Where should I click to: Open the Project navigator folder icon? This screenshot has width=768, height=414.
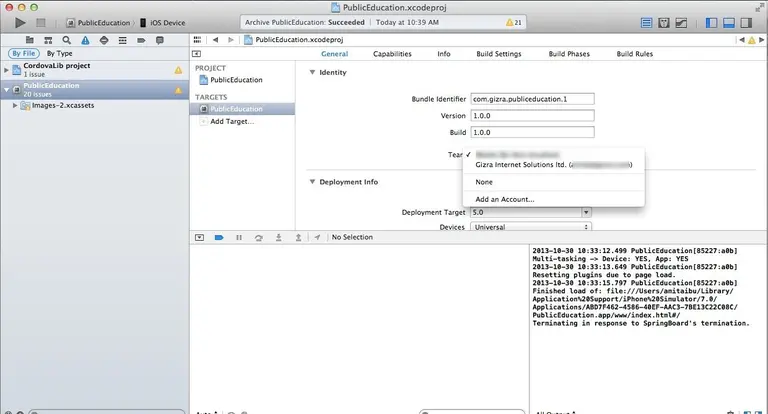point(29,40)
